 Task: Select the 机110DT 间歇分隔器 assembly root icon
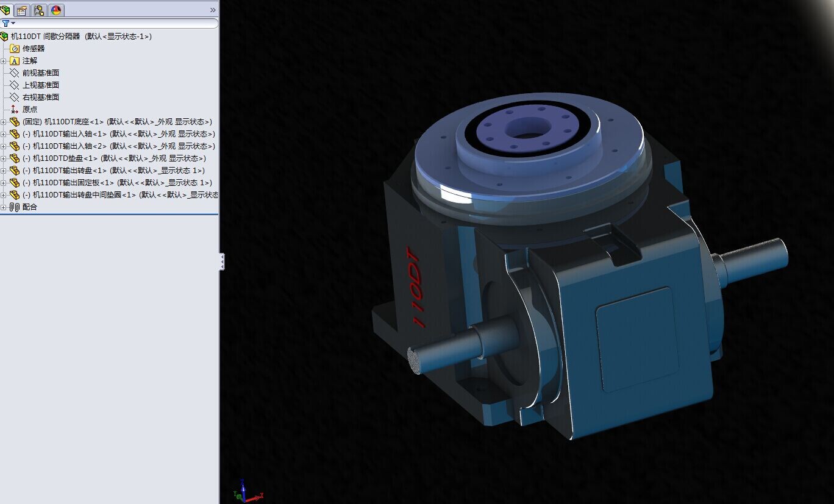pos(5,37)
